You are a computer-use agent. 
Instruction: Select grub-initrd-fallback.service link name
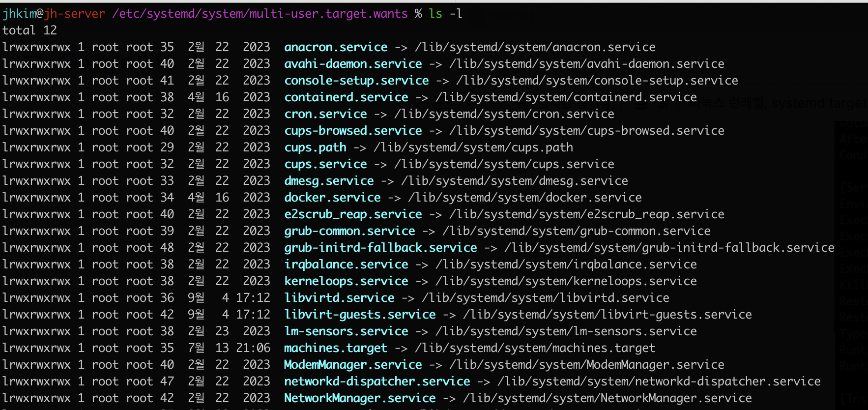pos(380,248)
